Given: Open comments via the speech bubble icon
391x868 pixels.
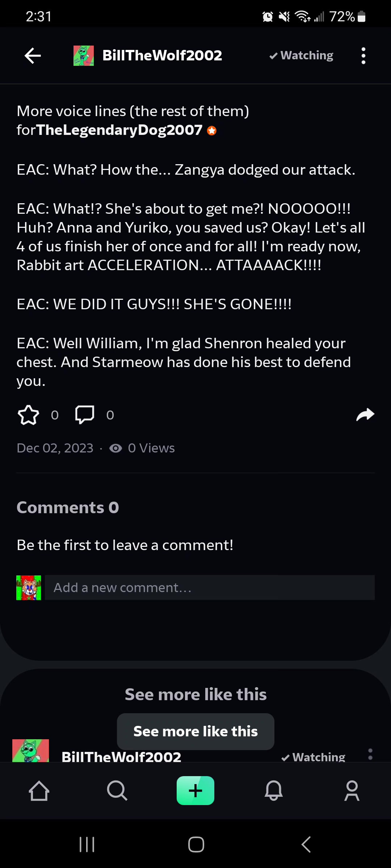Looking at the screenshot, I should point(85,415).
